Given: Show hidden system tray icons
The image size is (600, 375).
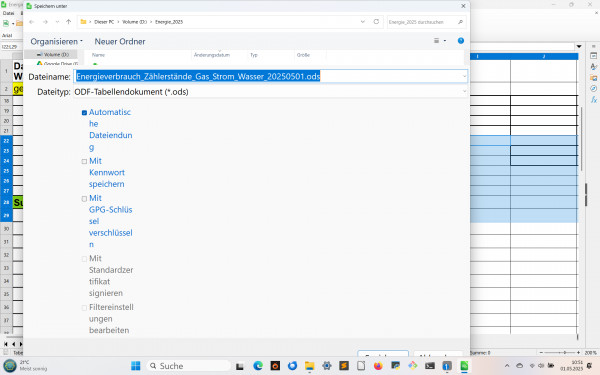Looking at the screenshot, I should [x=507, y=366].
